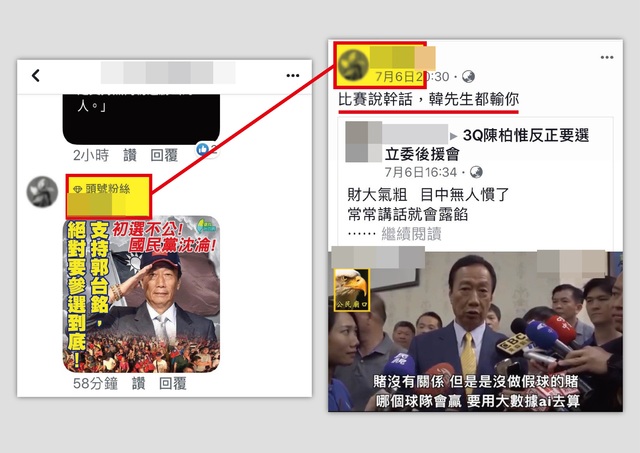This screenshot has height=453, width=640.
Task: Open the 支持郭台銘 poster image
Action: (x=141, y=294)
